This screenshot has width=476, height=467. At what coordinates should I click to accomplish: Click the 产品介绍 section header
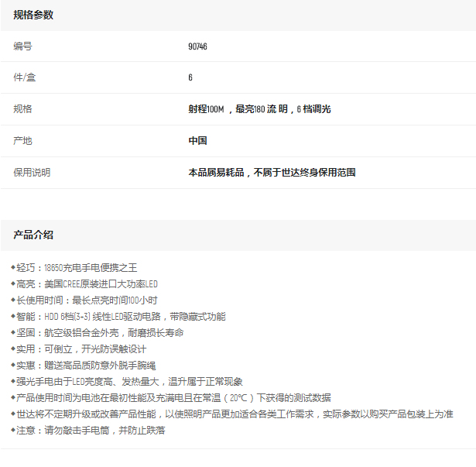click(33, 235)
